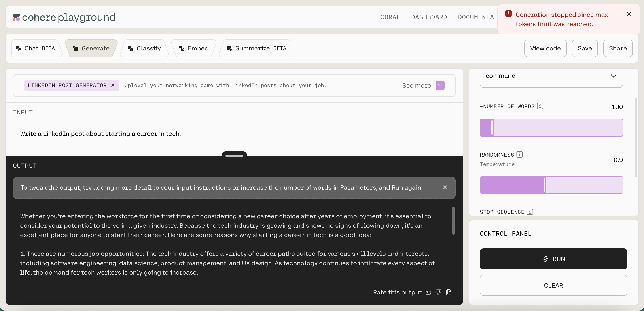Open the command model dropdown
The height and width of the screenshot is (311, 644).
point(551,76)
